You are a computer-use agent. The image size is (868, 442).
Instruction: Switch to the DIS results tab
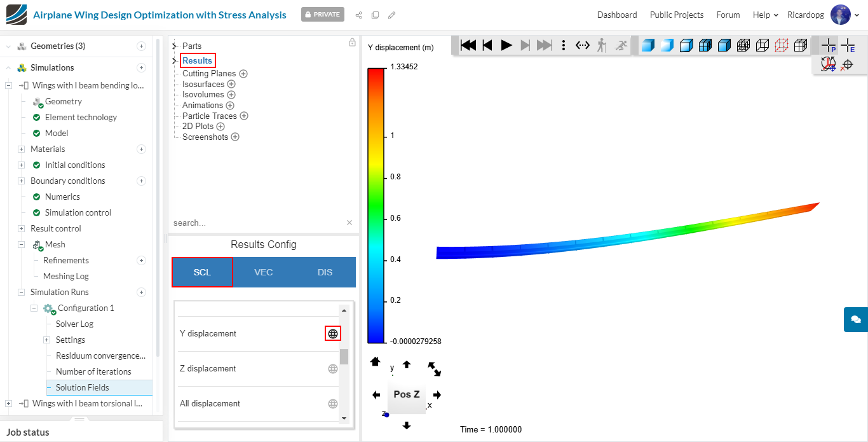(x=325, y=272)
